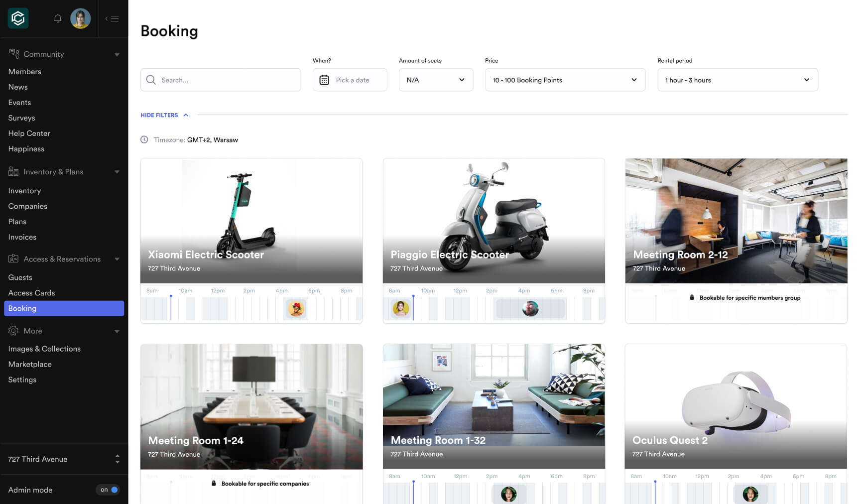
Task: Click the 8am avatar on Piaggio timeline
Action: coord(401,308)
